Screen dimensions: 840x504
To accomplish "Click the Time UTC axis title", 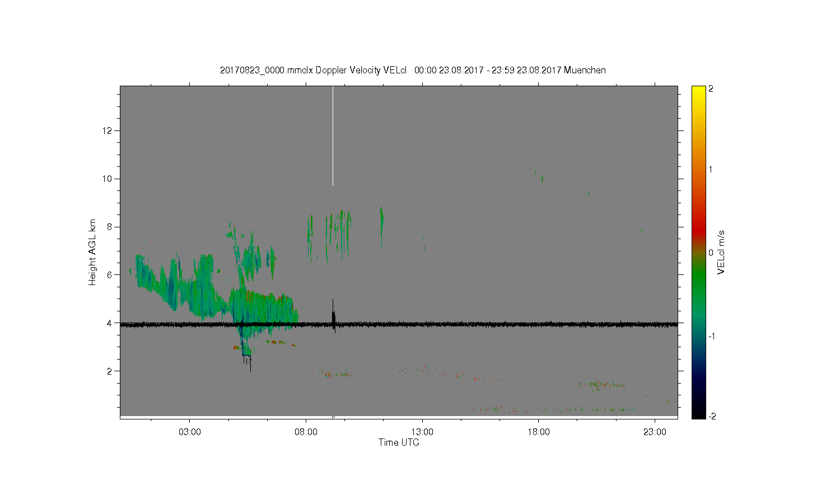I will click(399, 442).
